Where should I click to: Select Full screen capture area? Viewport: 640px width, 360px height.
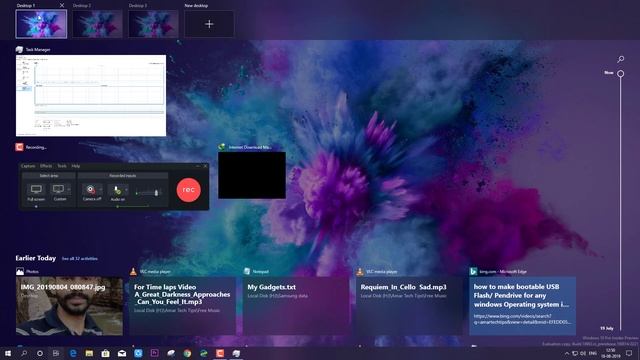click(x=36, y=192)
